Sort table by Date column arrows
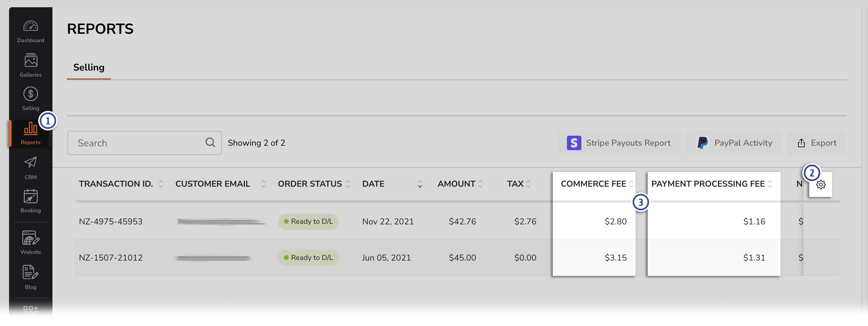This screenshot has height=326, width=868. tap(420, 184)
